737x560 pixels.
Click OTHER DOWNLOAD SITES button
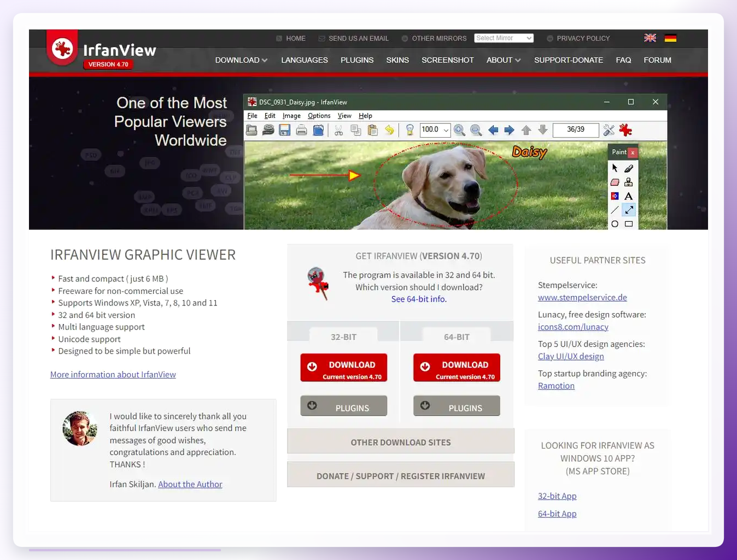tap(401, 441)
